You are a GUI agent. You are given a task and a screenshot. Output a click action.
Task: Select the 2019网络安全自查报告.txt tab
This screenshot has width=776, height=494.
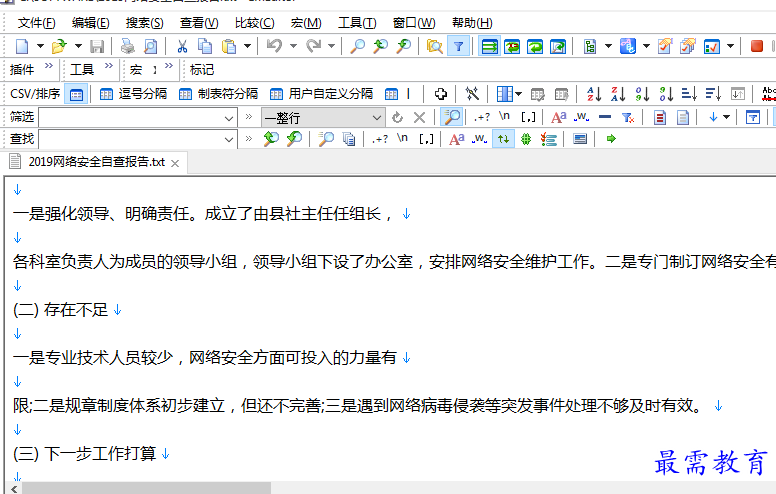click(97, 162)
